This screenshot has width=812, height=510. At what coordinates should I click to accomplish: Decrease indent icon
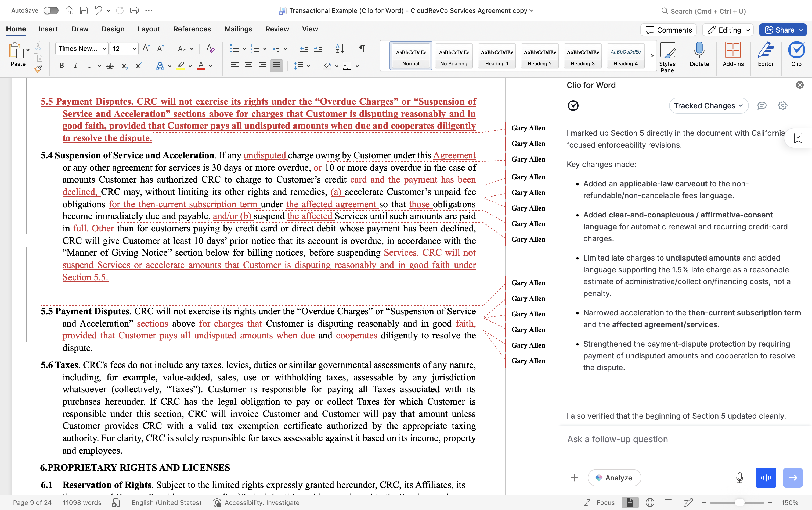[x=304, y=49]
